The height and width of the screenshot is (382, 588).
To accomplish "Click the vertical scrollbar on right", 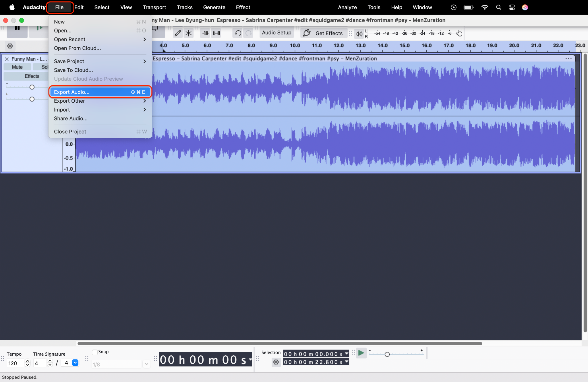I will pyautogui.click(x=585, y=193).
